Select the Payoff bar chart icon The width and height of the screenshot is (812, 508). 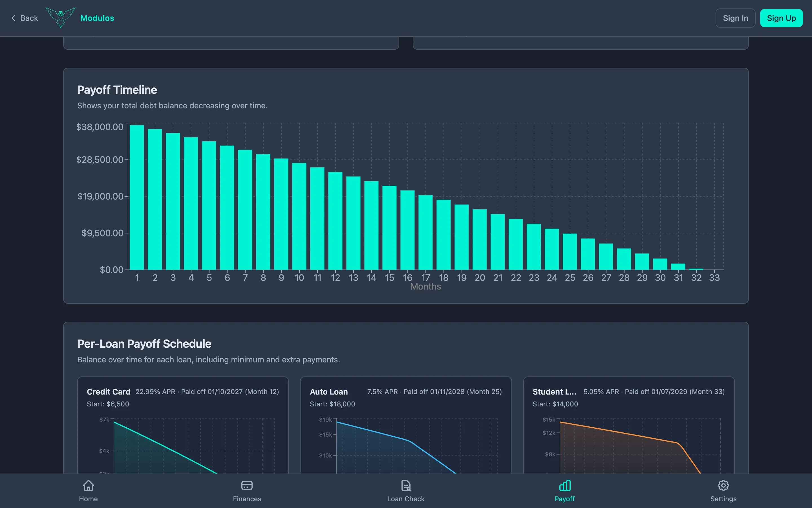(565, 485)
